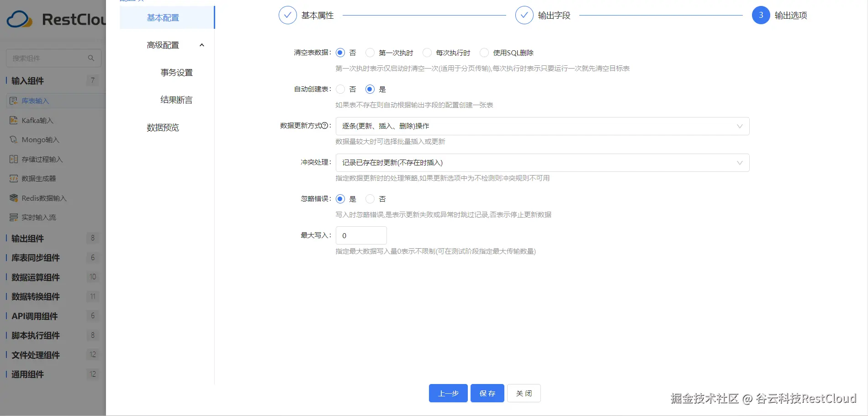Set 忽略错误 to 否
Viewport: 868px width, 416px height.
pos(370,199)
